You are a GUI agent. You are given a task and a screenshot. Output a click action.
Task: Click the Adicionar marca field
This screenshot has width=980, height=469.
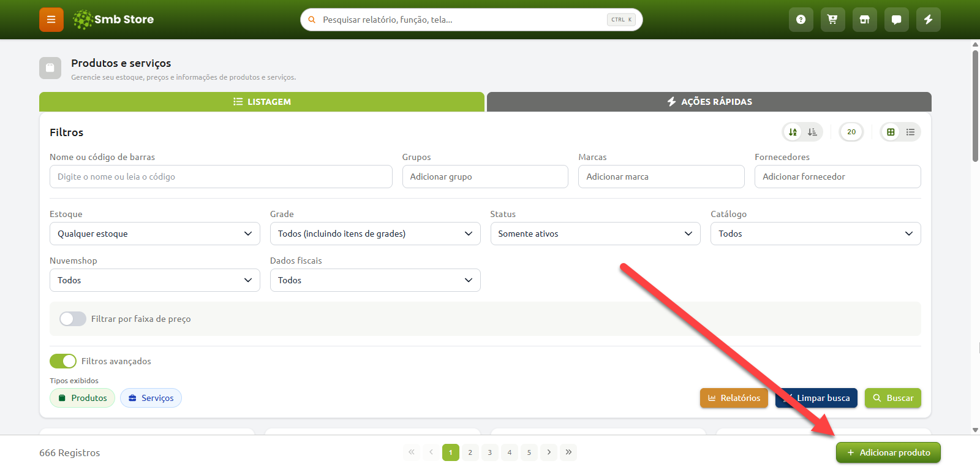(661, 177)
